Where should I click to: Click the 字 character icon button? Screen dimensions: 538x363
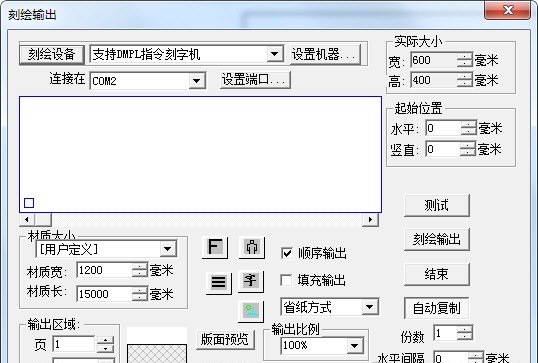coord(251,281)
